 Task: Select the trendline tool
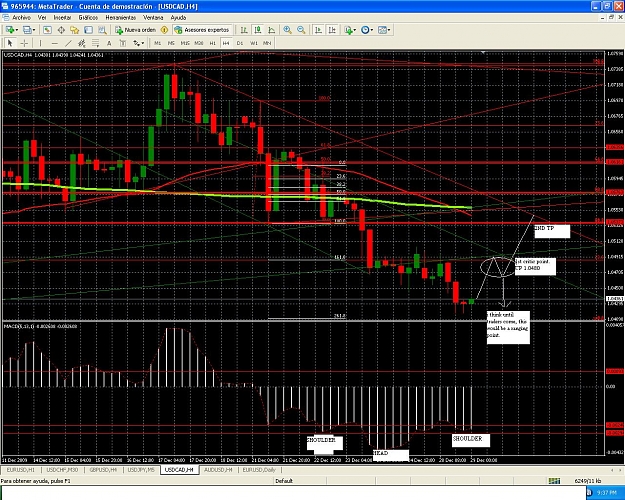(x=68, y=43)
